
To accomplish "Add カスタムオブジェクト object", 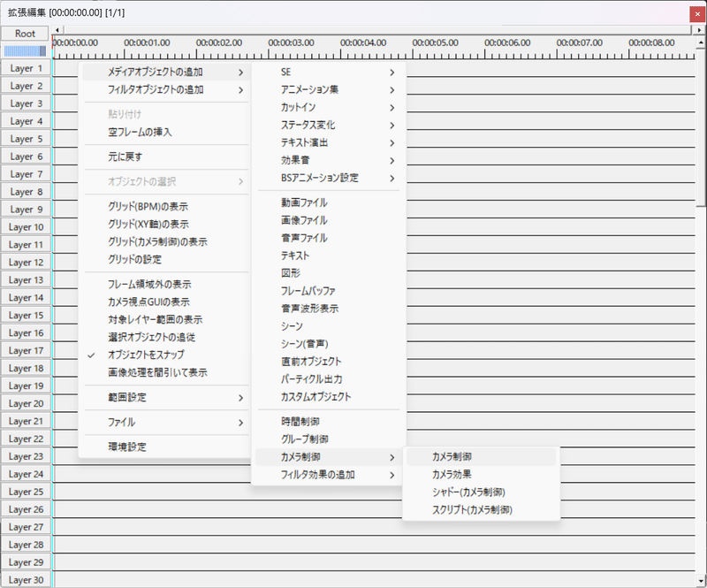I will pos(329,397).
